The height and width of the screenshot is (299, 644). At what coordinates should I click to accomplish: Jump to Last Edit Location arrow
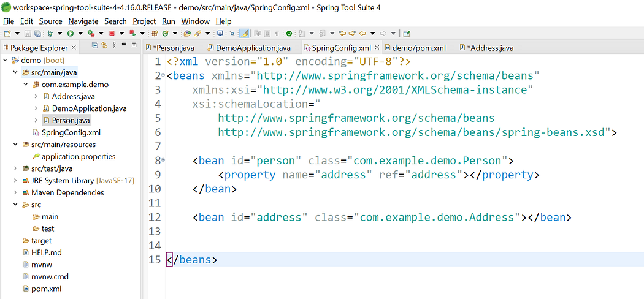(342, 33)
